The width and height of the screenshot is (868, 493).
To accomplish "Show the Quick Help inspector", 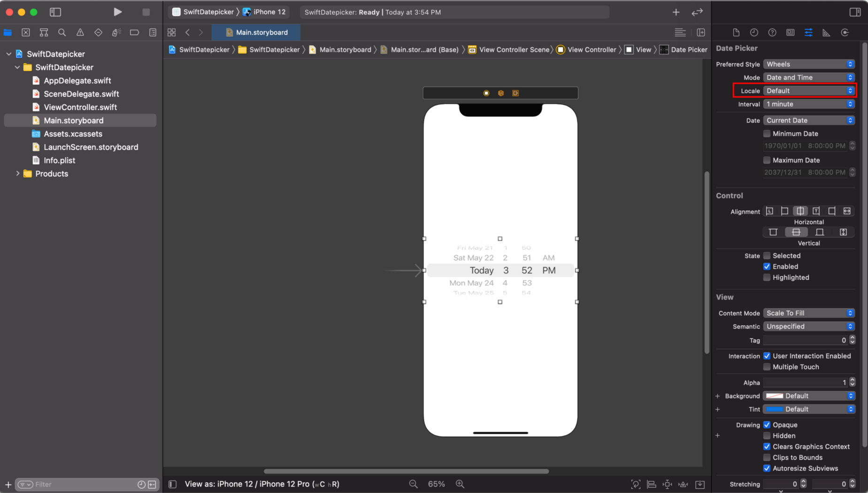I will click(x=772, y=32).
